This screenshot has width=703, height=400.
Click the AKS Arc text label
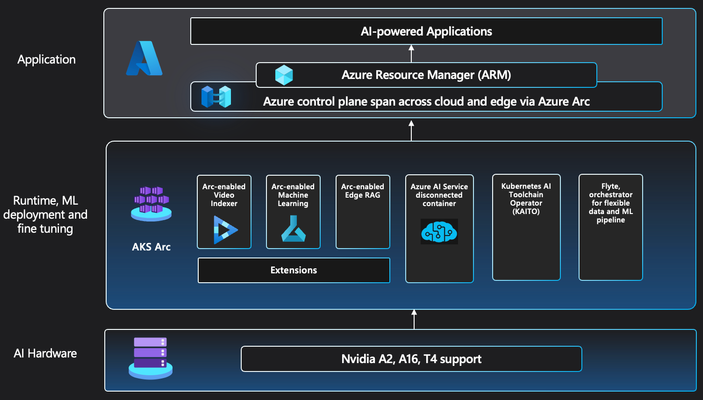click(151, 247)
